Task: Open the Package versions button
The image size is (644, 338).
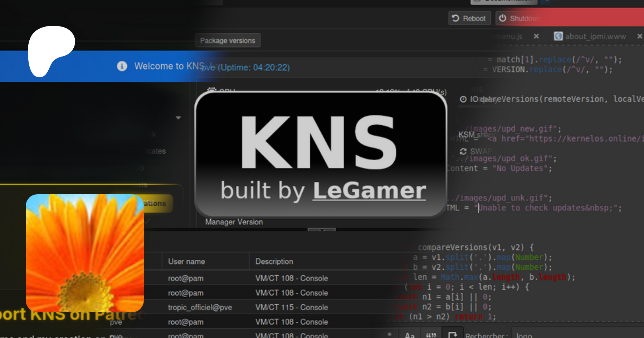Action: pos(228,40)
